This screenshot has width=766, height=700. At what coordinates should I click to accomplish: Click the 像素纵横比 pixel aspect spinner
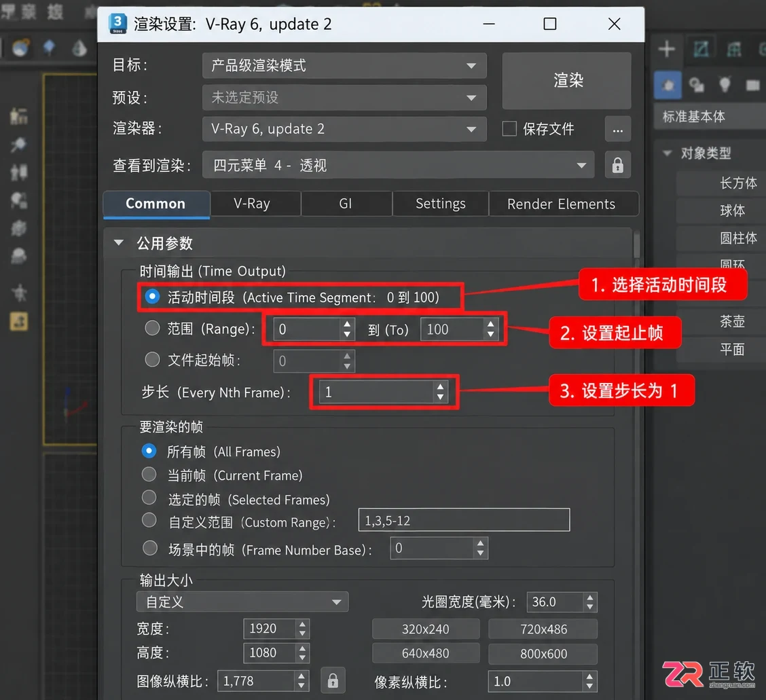point(589,682)
